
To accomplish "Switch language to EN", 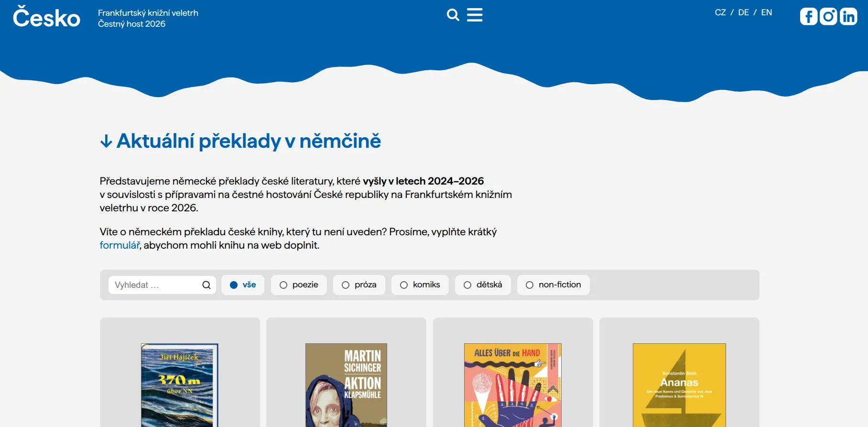I will pos(766,13).
